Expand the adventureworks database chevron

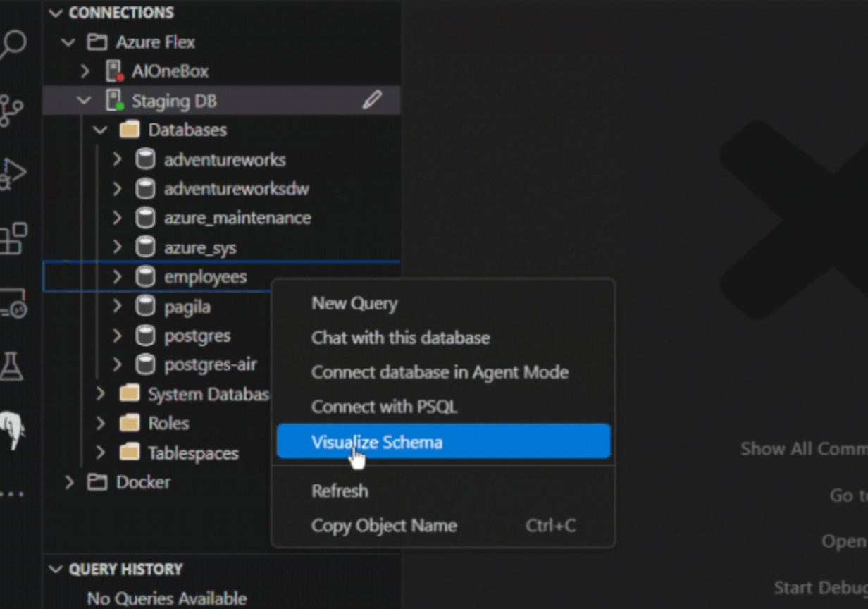coord(117,159)
